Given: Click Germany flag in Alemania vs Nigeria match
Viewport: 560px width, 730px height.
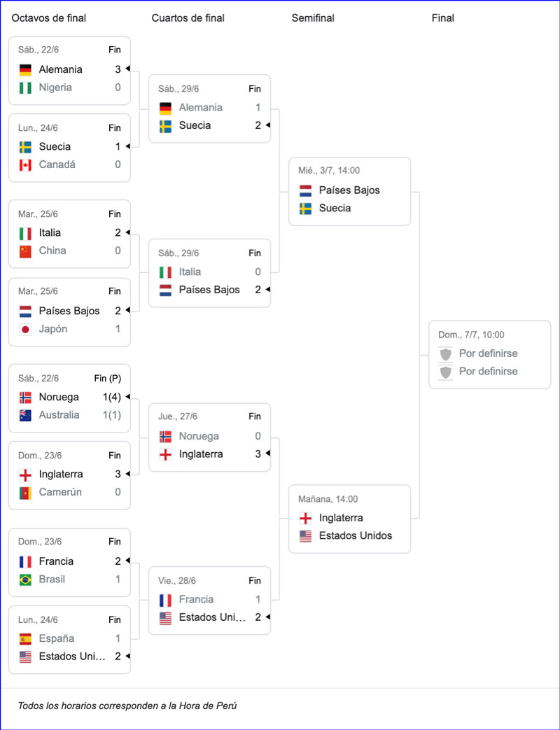Looking at the screenshot, I should [x=25, y=70].
